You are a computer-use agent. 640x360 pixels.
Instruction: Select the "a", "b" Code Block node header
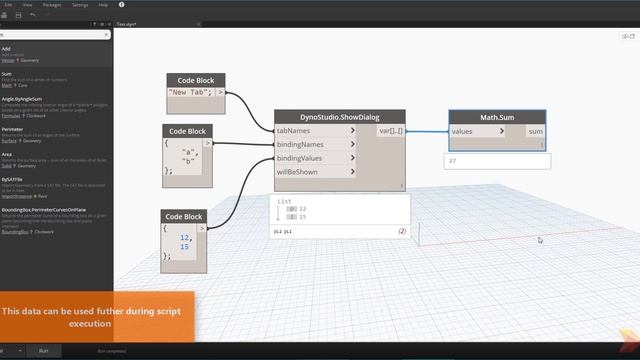click(x=187, y=131)
